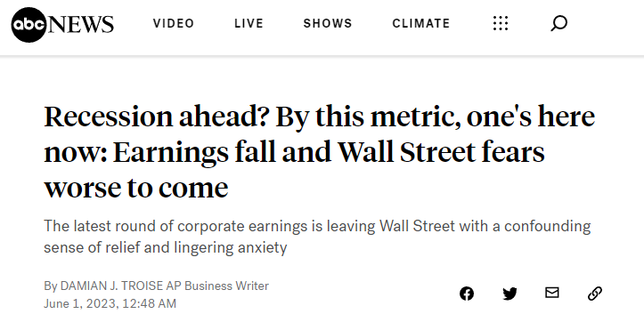This screenshot has height=322, width=644.
Task: Click the NEWS wordmark in header
Action: point(80,24)
